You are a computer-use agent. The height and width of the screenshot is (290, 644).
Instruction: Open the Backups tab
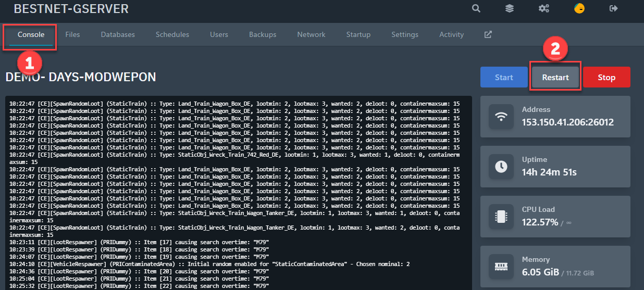[263, 34]
